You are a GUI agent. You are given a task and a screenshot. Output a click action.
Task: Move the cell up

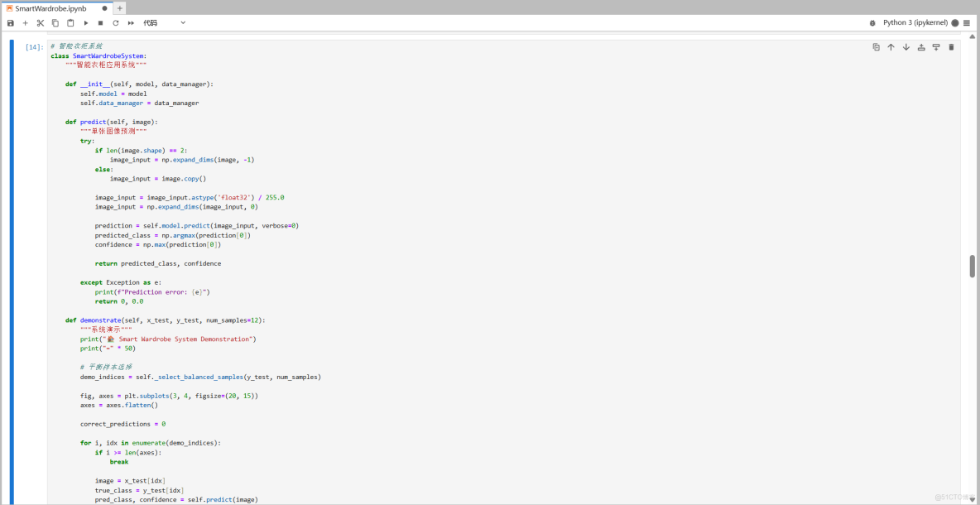(x=891, y=47)
